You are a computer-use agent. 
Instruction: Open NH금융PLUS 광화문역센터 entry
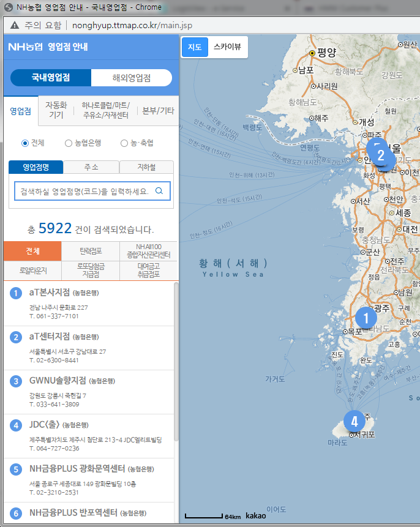[x=89, y=480]
